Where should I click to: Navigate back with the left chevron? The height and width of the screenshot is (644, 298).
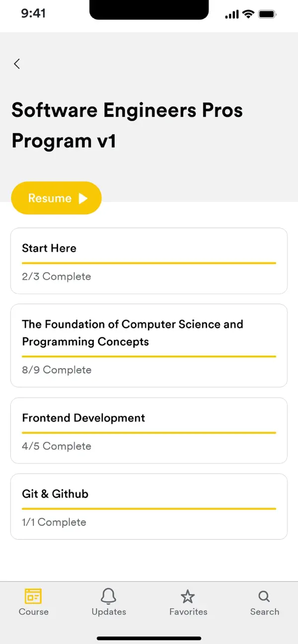point(16,64)
